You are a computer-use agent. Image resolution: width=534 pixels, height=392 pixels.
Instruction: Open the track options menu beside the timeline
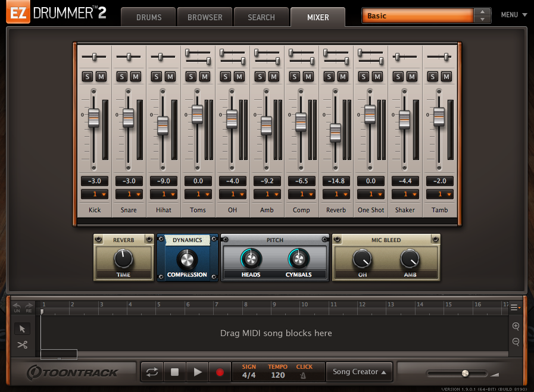(x=514, y=307)
